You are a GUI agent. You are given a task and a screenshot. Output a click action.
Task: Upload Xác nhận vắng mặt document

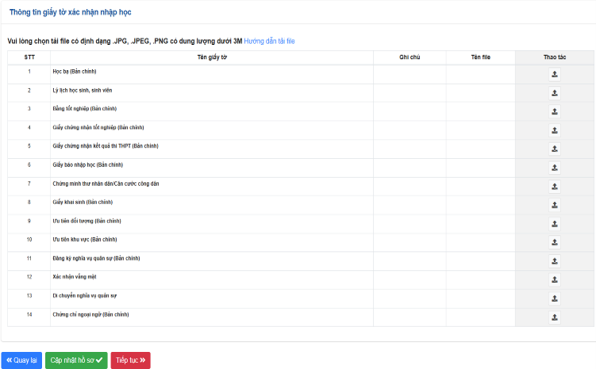point(555,280)
